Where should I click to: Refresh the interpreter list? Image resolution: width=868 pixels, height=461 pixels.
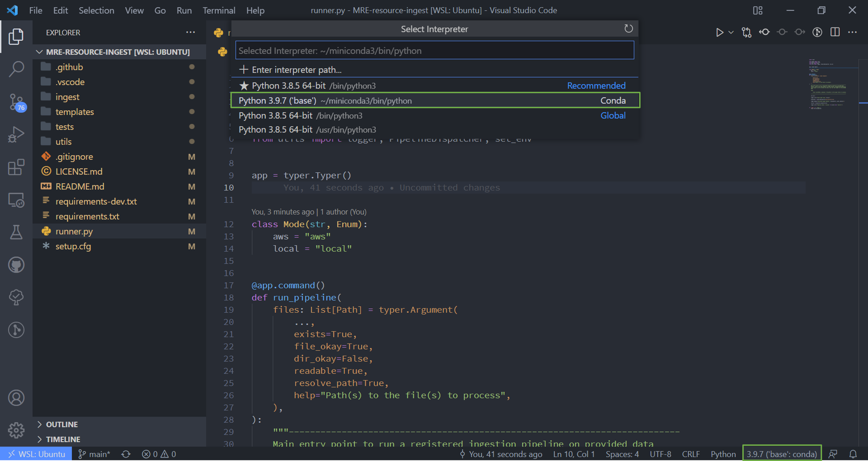click(629, 29)
